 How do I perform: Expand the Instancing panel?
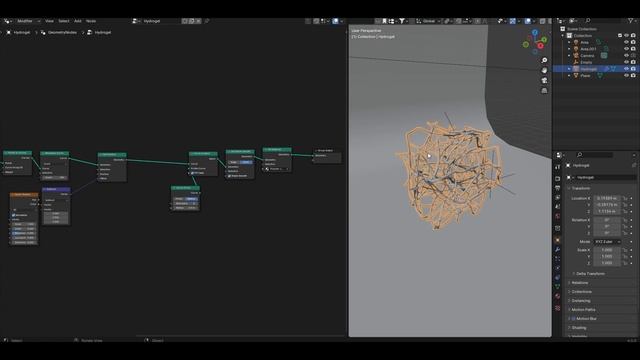tap(580, 300)
